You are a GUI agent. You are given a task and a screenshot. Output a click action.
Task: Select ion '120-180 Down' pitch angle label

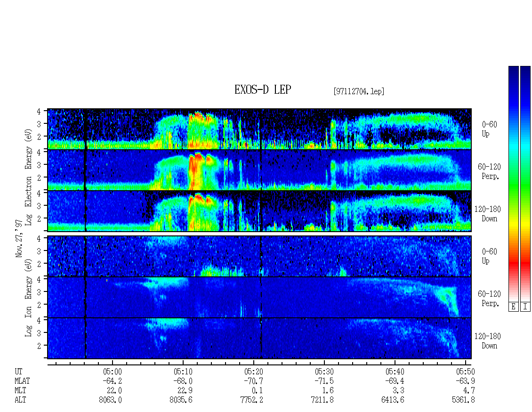[x=488, y=341]
